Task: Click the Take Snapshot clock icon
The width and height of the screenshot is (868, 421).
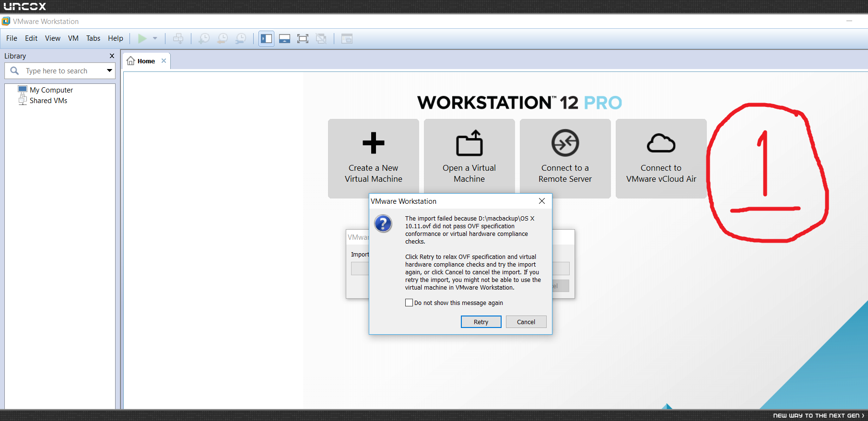Action: 204,38
